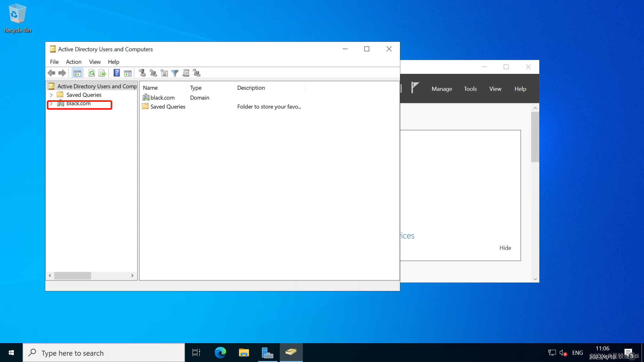Viewport: 644px width, 362px height.
Task: Open the muted volume icon in system tray
Action: [x=563, y=353]
